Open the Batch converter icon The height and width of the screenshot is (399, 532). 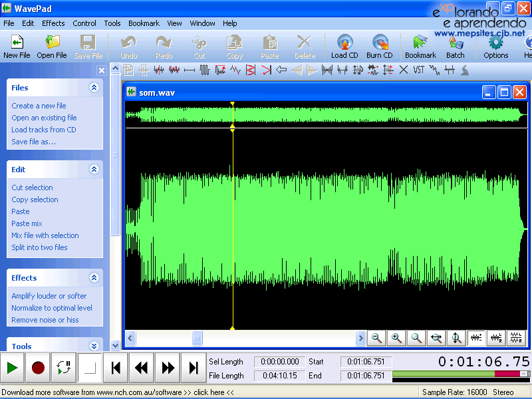click(456, 47)
